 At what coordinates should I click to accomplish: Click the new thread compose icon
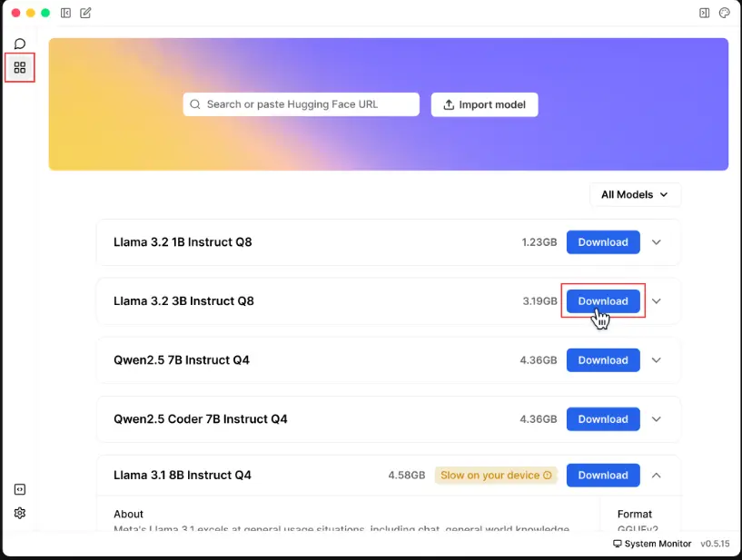85,14
